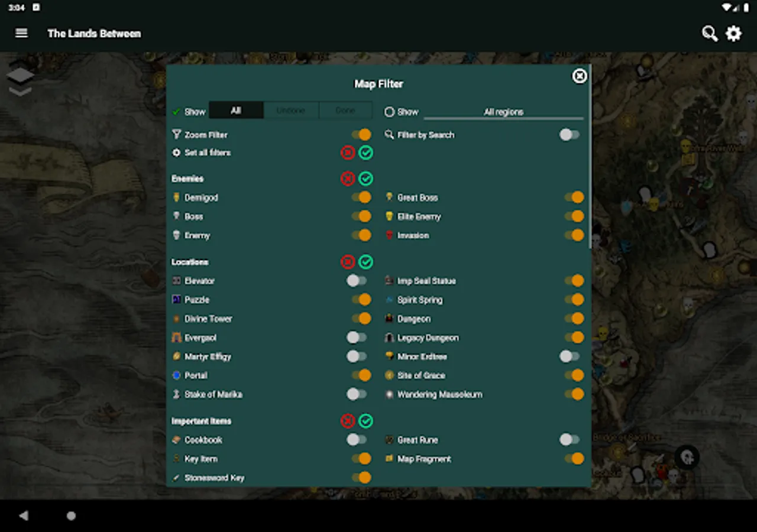Screen dimensions: 757x532
Task: Click the Zoom Filter funnel icon
Action: (x=176, y=135)
